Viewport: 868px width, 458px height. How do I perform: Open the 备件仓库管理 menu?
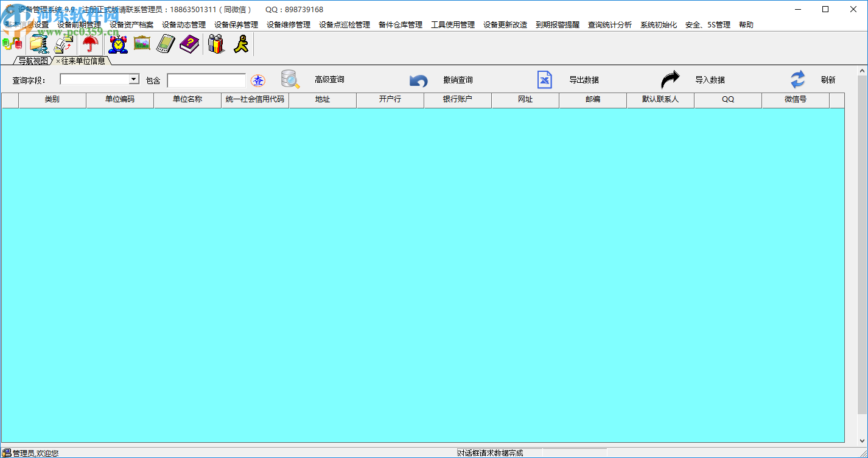(401, 25)
